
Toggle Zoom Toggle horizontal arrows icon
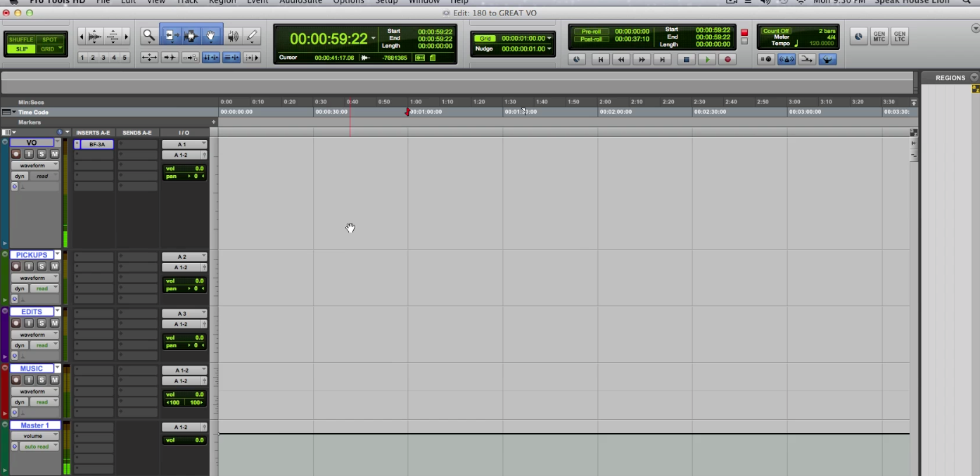coord(149,58)
